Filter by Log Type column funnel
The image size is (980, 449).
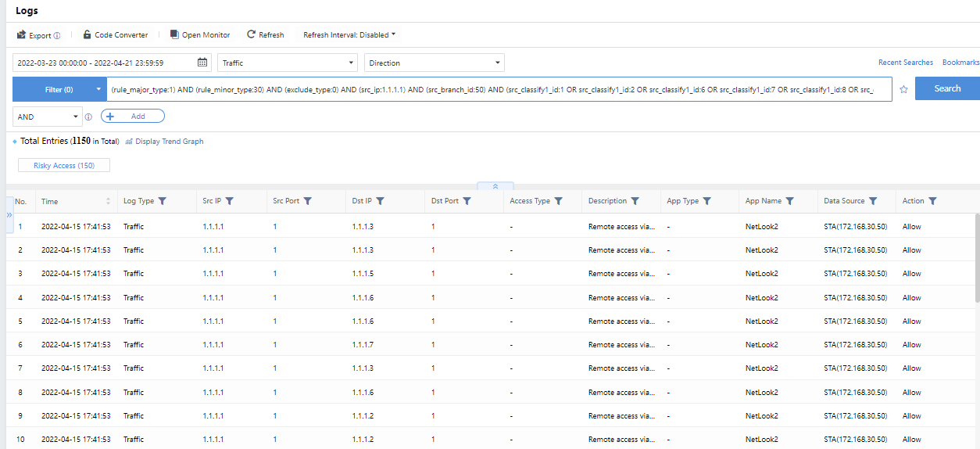(x=163, y=201)
